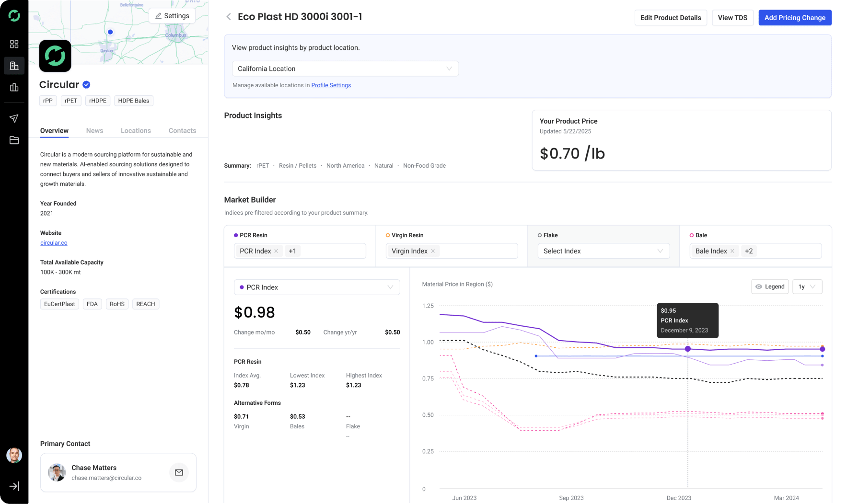Click the blue location dot on map
This screenshot has width=847, height=504.
tap(110, 32)
